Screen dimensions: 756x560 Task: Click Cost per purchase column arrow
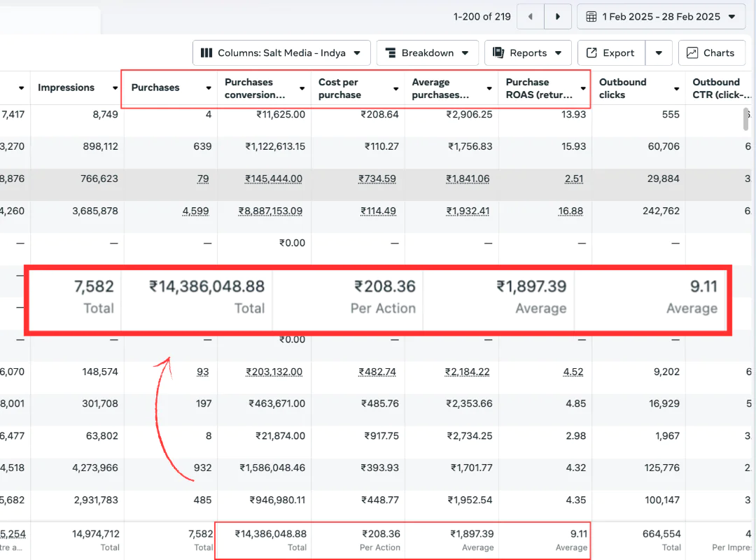point(396,88)
